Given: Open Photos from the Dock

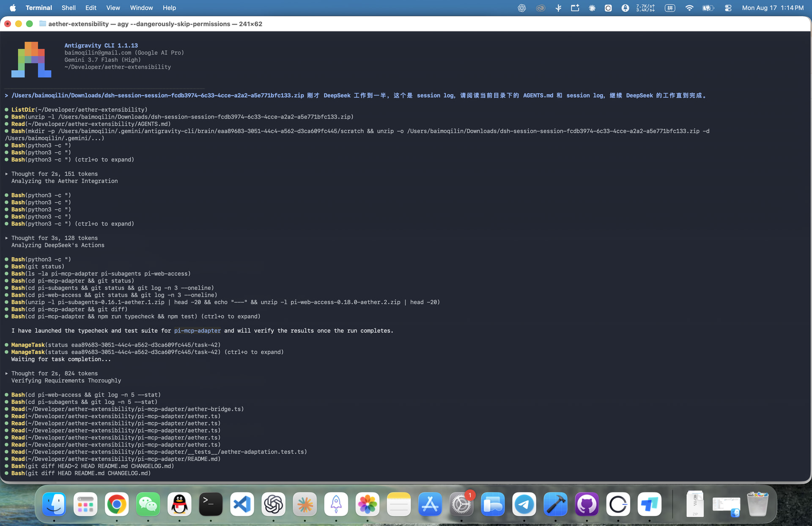Looking at the screenshot, I should pyautogui.click(x=368, y=504).
